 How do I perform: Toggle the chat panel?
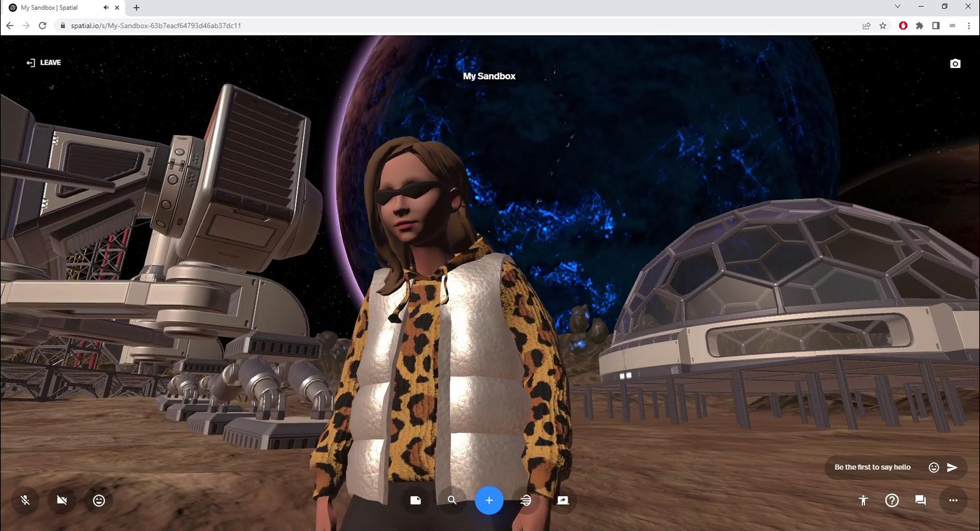[x=920, y=500]
